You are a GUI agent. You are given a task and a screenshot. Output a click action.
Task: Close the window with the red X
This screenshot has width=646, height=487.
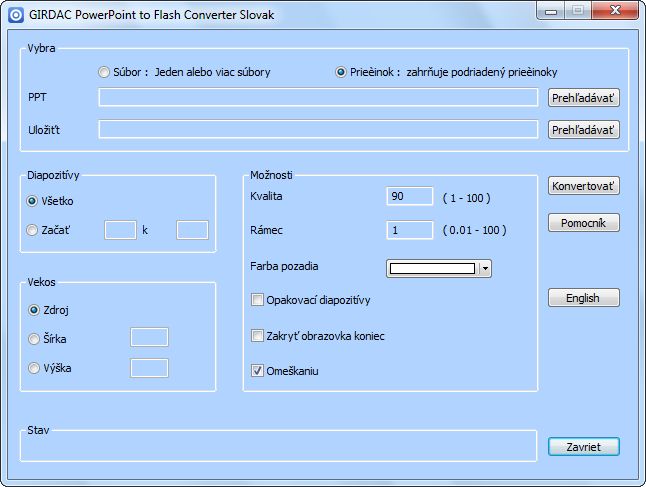[x=616, y=10]
